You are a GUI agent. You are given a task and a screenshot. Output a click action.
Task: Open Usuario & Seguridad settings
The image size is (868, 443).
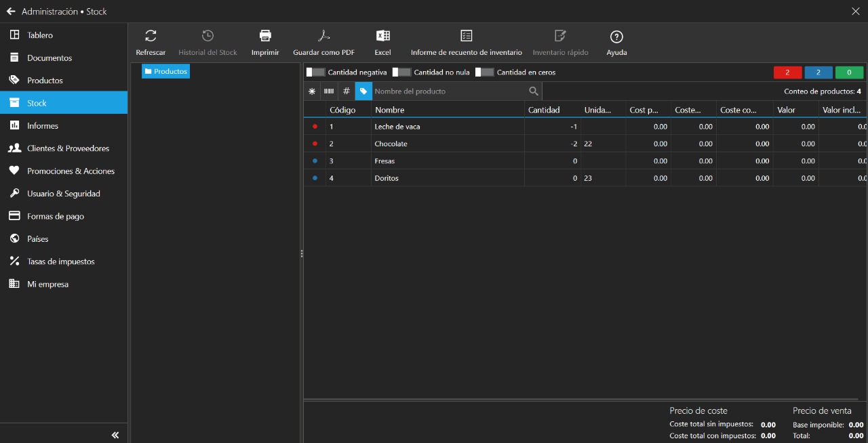64,193
